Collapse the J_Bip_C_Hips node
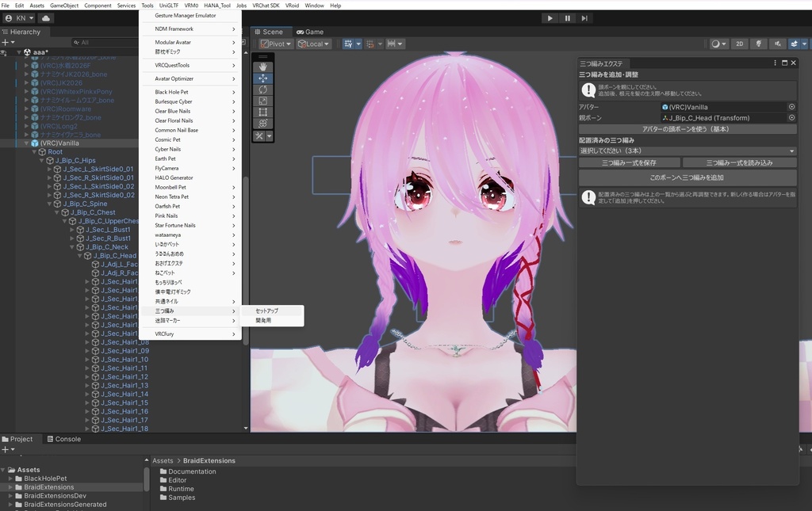Image resolution: width=812 pixels, height=511 pixels. [x=42, y=160]
